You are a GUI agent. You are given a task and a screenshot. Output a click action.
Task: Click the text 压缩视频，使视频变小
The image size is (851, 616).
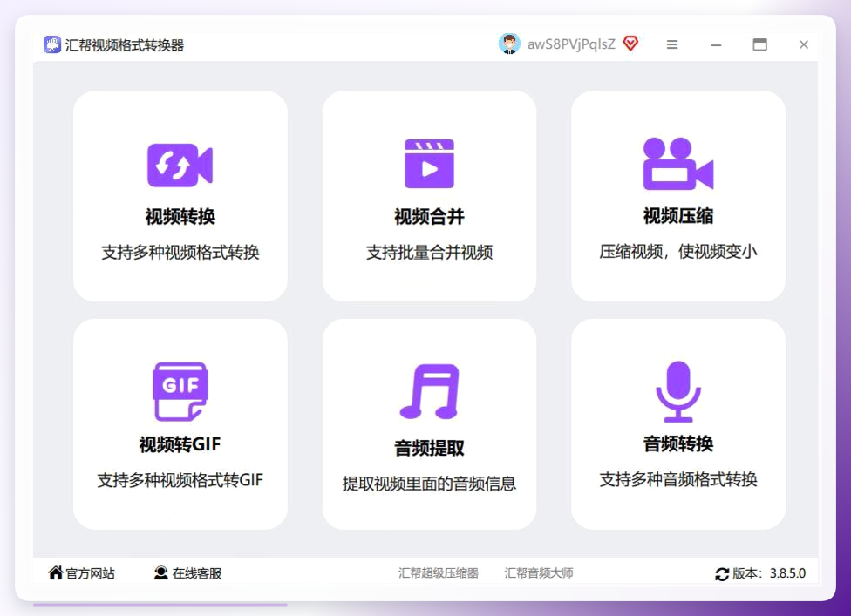[x=678, y=252]
